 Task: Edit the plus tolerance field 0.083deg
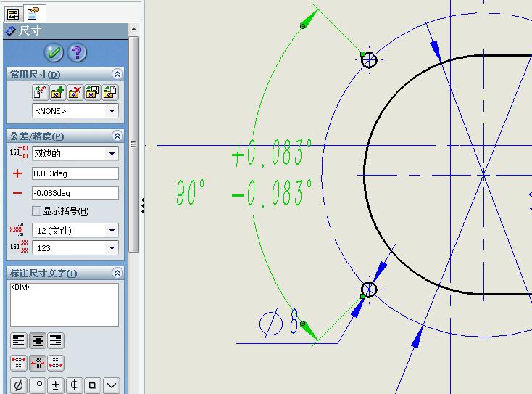point(75,173)
